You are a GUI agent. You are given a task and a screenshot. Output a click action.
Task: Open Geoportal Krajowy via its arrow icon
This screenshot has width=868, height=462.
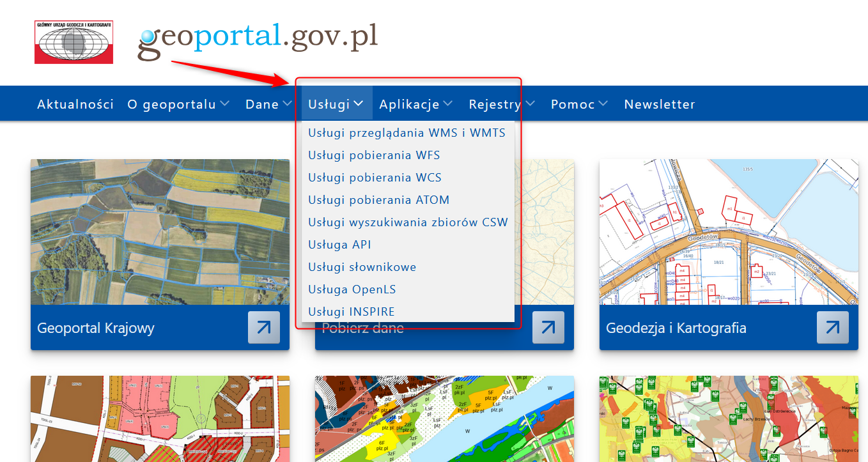click(x=263, y=327)
